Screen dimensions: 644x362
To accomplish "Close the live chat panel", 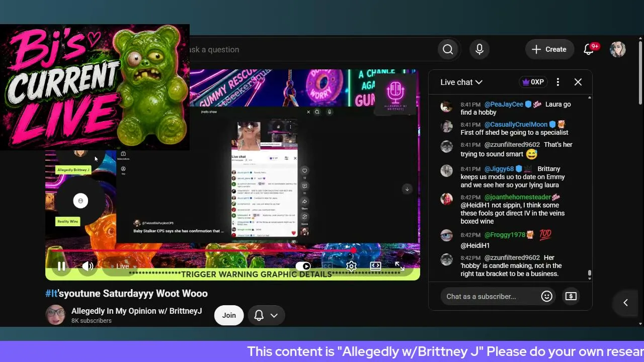I will tap(578, 82).
